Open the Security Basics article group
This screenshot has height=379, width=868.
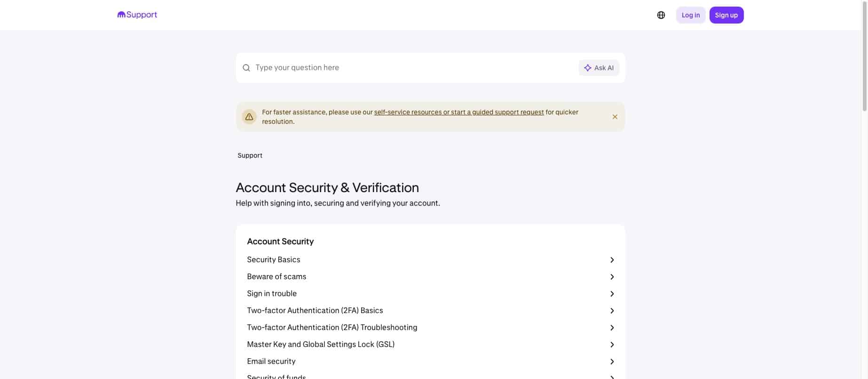point(430,260)
